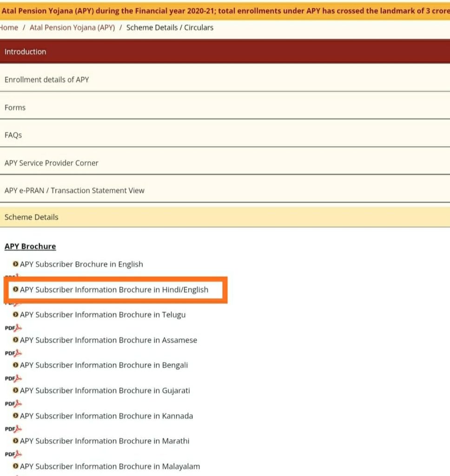Go to Home in the breadcrumb
This screenshot has height=476, width=450.
(x=9, y=27)
